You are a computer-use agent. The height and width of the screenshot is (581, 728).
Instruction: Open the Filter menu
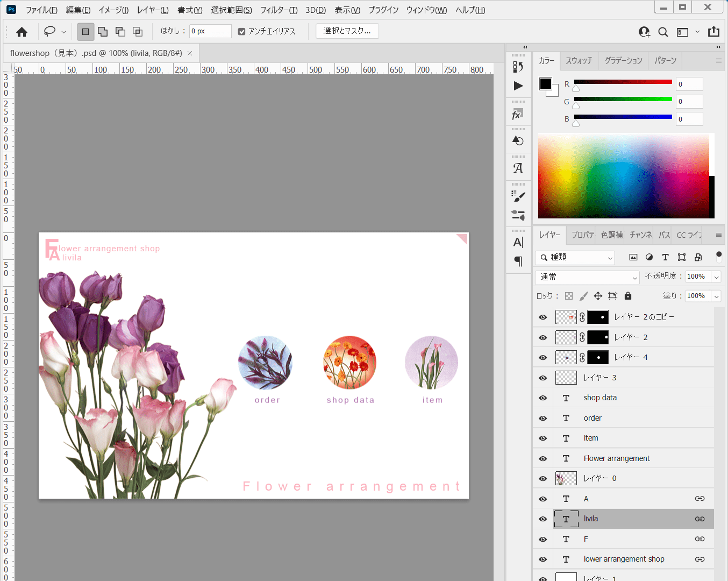(279, 10)
